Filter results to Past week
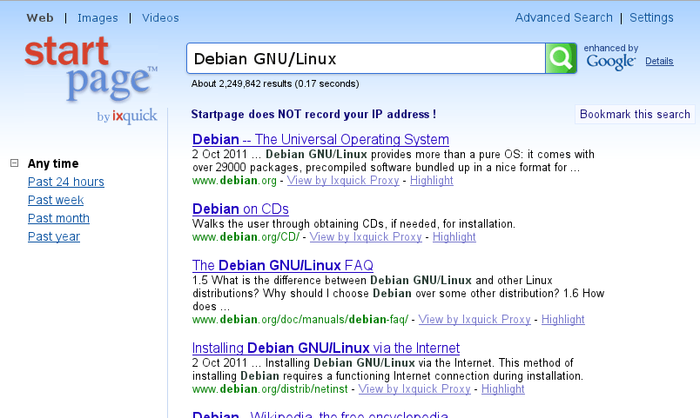The image size is (700, 418). point(56,200)
